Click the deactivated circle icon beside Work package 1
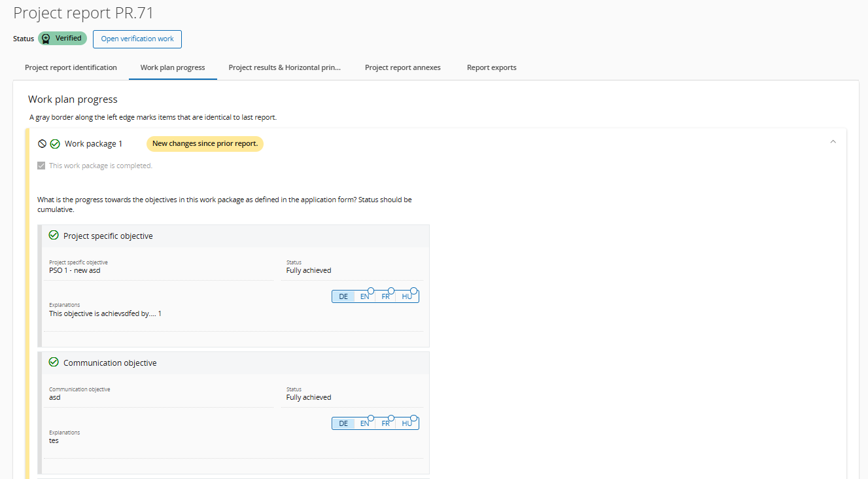The height and width of the screenshot is (479, 868). point(43,144)
